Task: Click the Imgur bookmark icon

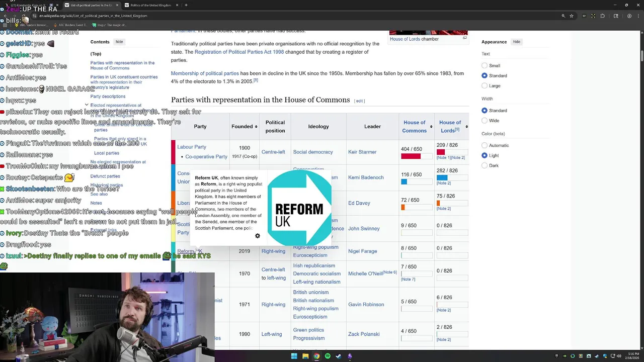Action: pos(94,25)
